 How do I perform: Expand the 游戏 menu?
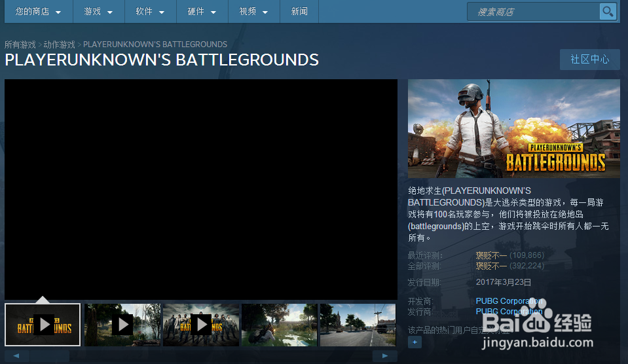click(98, 12)
